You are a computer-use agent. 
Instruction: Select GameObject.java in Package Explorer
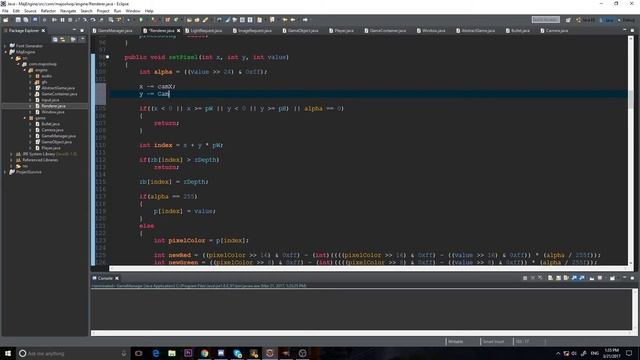pos(56,142)
